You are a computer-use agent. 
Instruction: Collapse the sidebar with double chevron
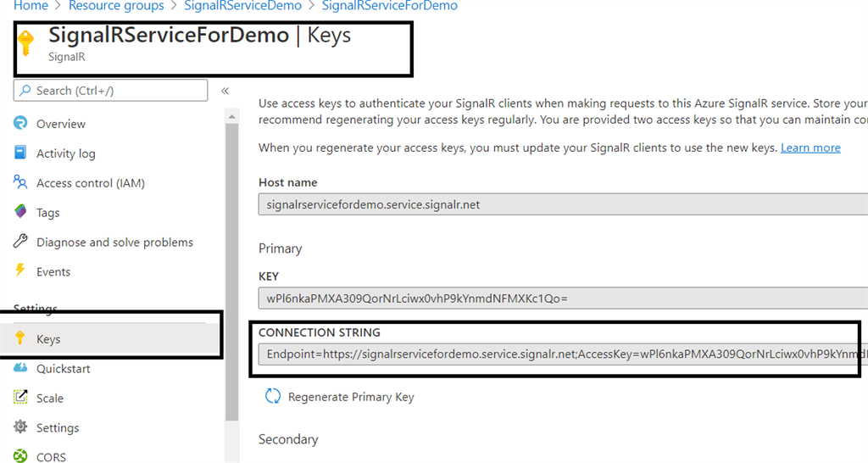225,91
